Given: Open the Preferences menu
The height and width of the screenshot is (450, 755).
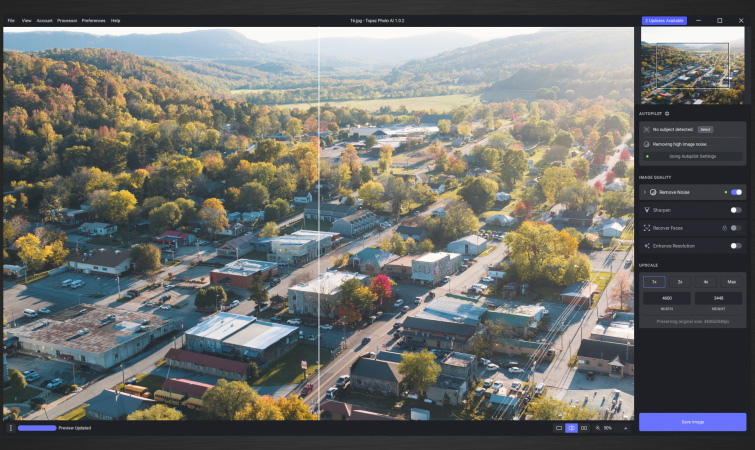Looking at the screenshot, I should [x=93, y=21].
